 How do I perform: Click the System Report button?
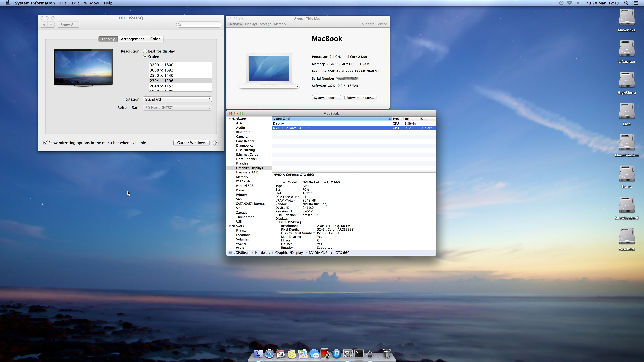coord(326,98)
